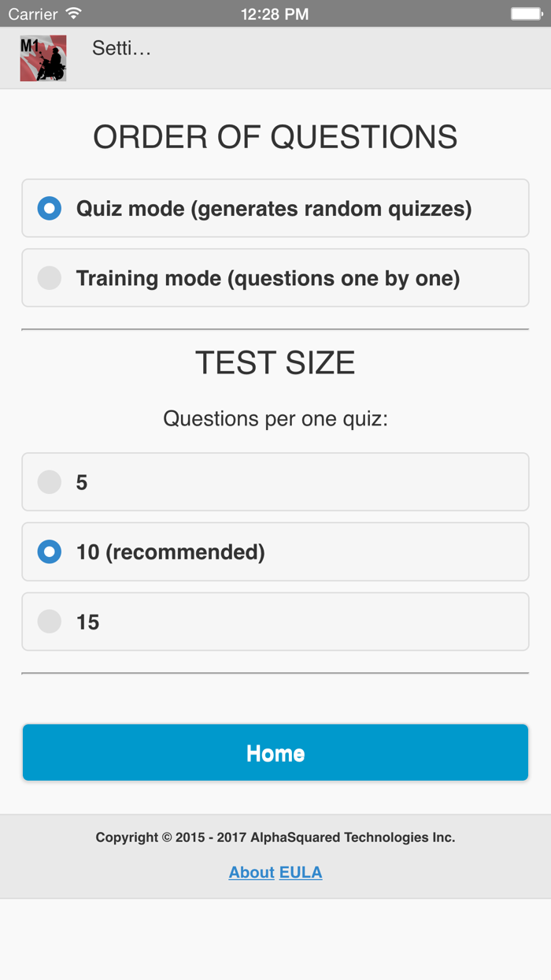The width and height of the screenshot is (551, 980).
Task: Tap the Wi-Fi signal icon in status bar
Action: 72,13
